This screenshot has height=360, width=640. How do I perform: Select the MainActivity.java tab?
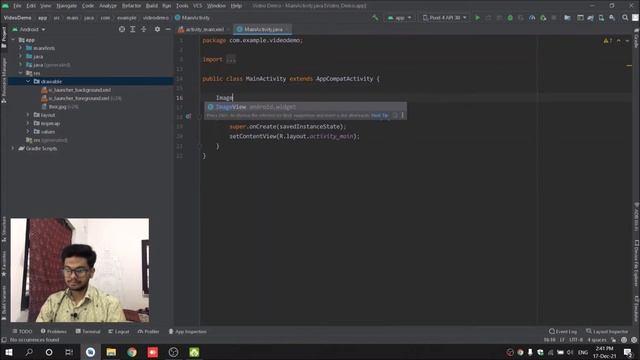(x=262, y=29)
